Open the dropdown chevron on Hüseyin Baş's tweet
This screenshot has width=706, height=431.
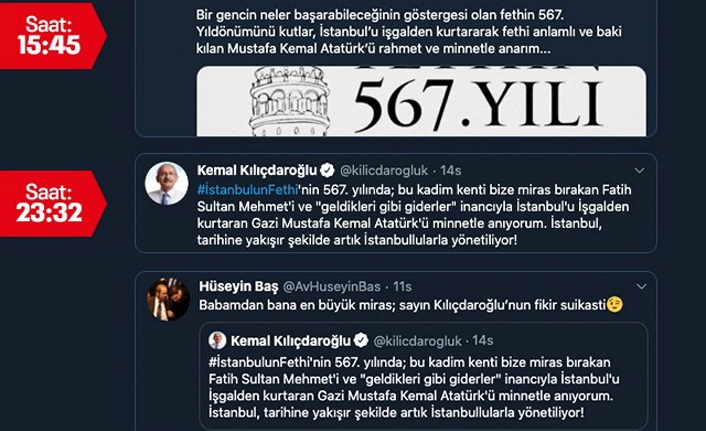[641, 286]
